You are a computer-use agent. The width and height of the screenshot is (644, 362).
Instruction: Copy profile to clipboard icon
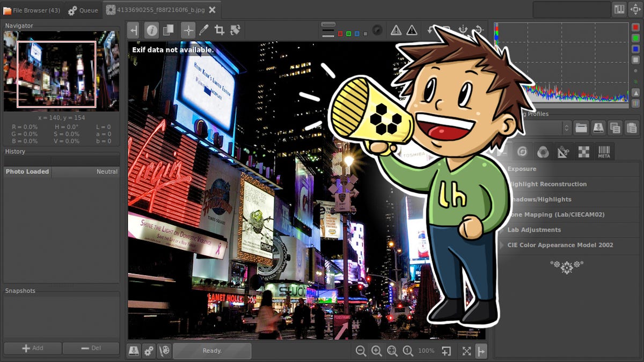click(615, 128)
